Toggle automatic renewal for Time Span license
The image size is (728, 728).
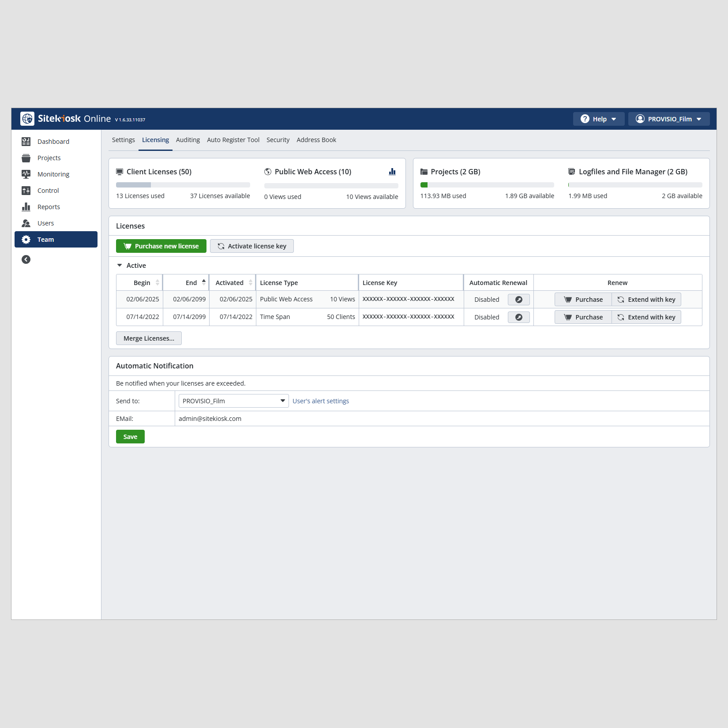[518, 317]
